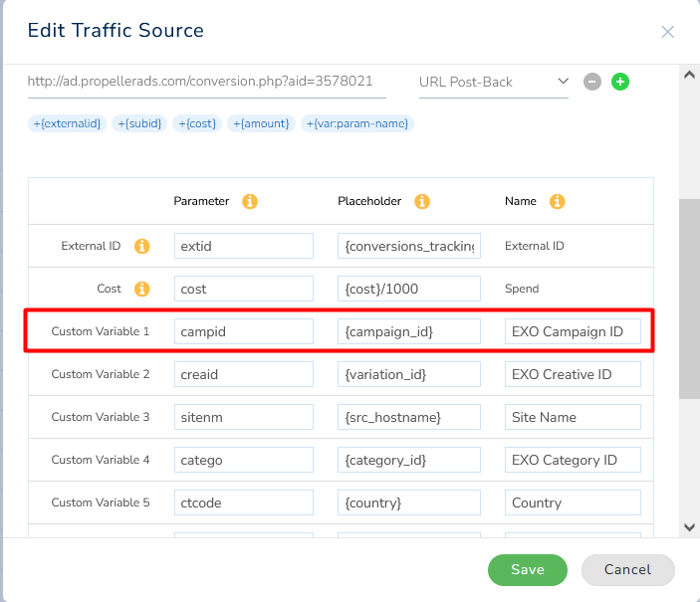Show info for the Parameter column
700x602 pixels.
(250, 201)
